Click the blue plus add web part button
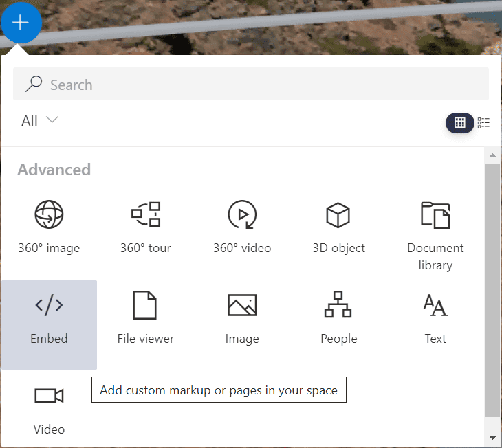The height and width of the screenshot is (448, 502). coord(21,23)
